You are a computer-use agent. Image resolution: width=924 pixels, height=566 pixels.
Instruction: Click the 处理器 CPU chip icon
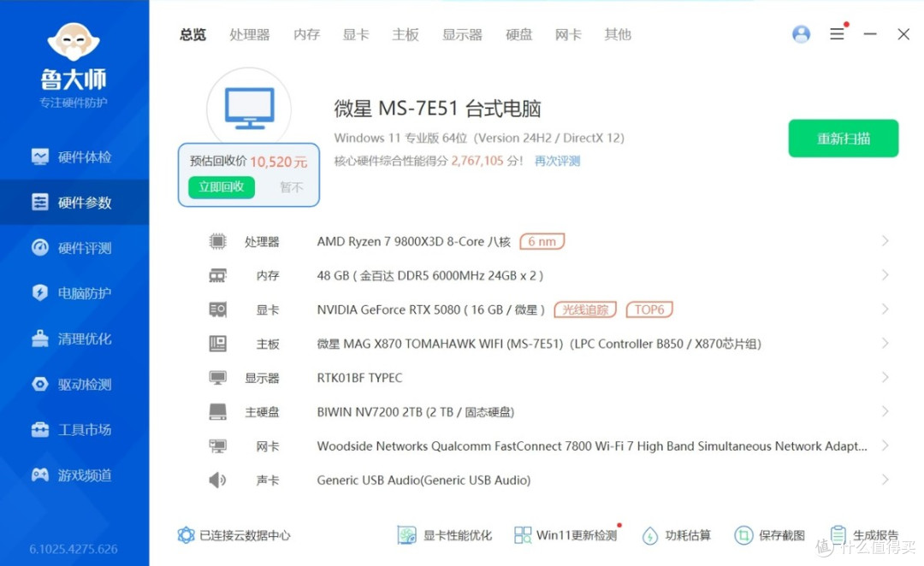[x=217, y=241]
